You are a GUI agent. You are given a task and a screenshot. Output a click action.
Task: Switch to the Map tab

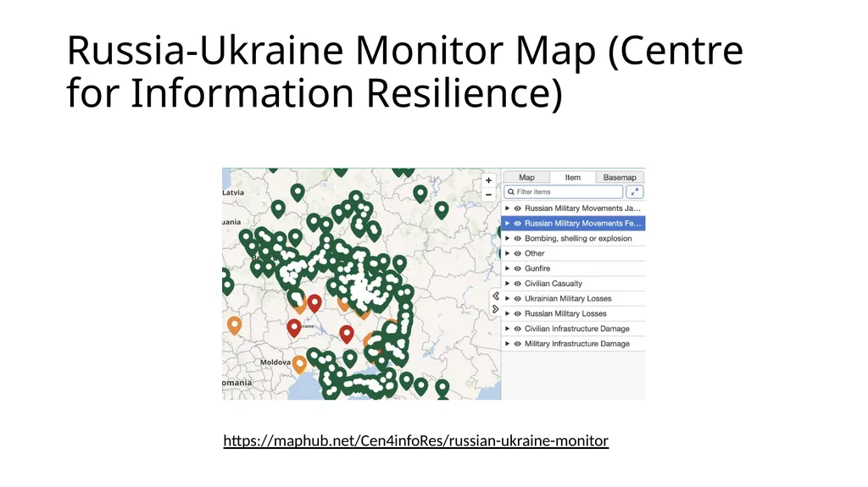[526, 177]
